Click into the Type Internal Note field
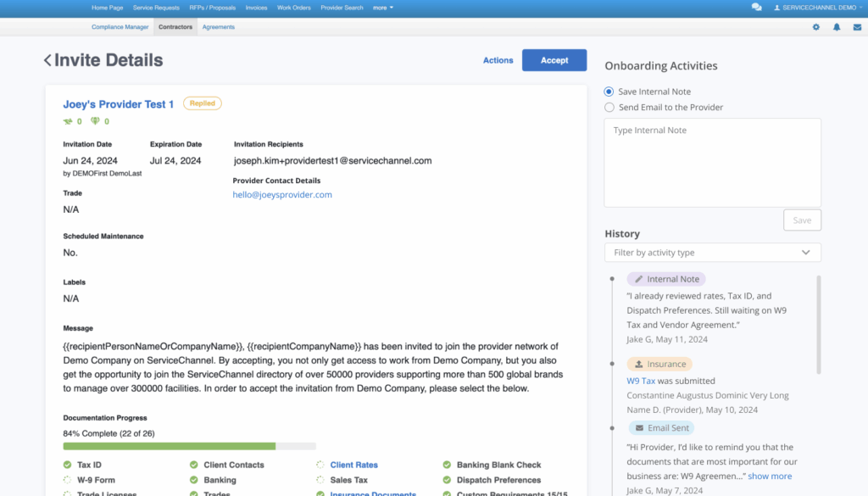 pyautogui.click(x=712, y=162)
